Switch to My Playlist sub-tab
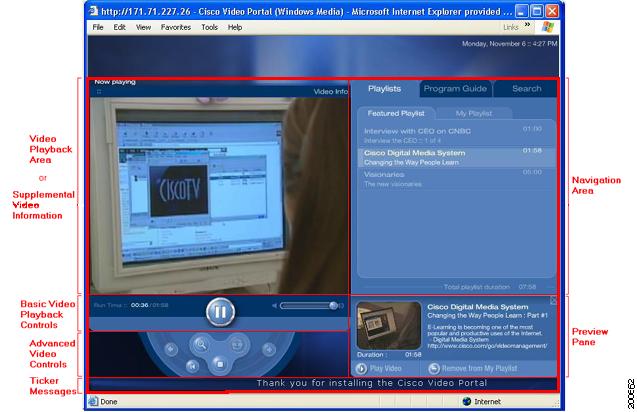Image resolution: width=637 pixels, height=412 pixels. pyautogui.click(x=474, y=113)
